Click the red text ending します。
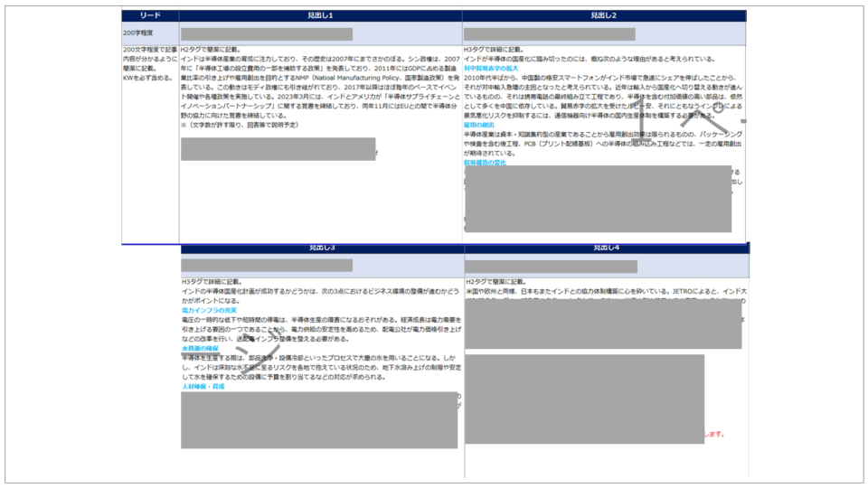Viewport: 868px width, 488px height. click(714, 435)
